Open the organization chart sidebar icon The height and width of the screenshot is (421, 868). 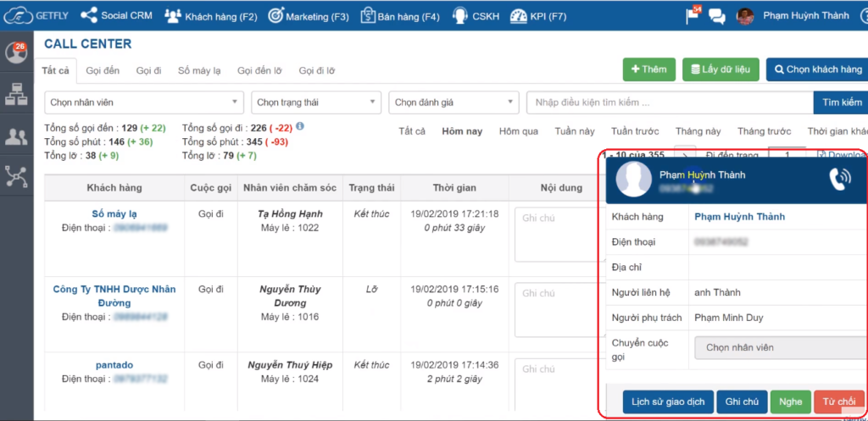(16, 95)
